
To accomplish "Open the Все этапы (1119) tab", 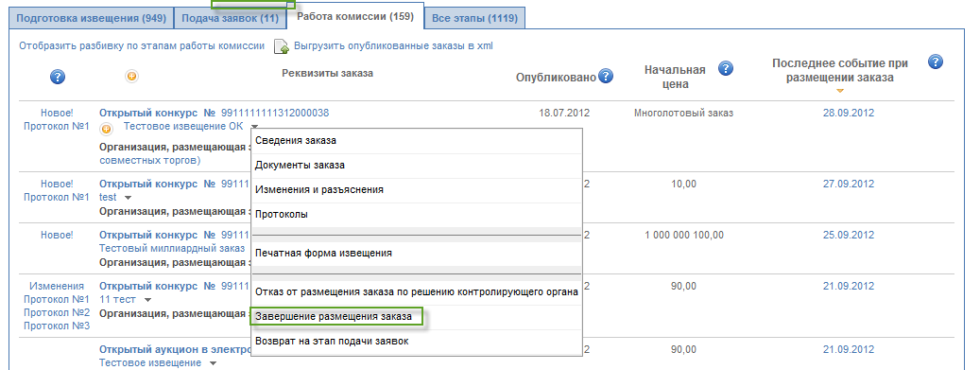I will tap(475, 18).
